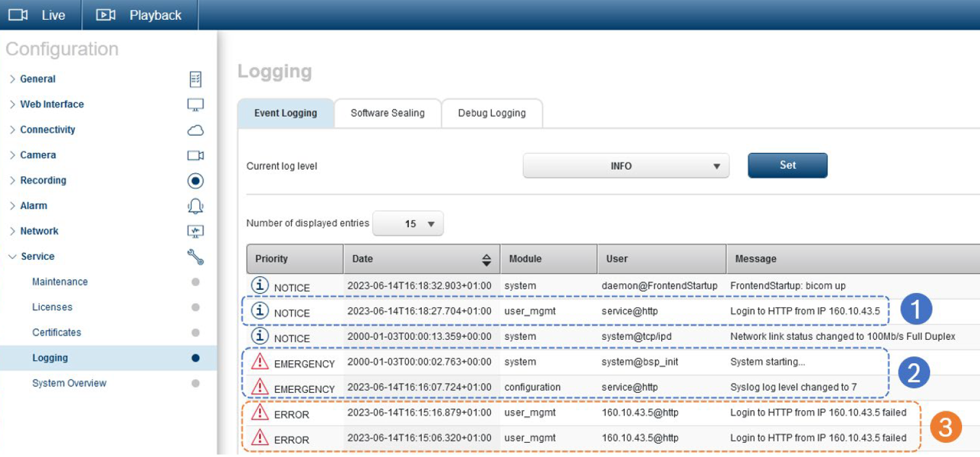Open the System Overview page
Screen dimensions: 980x457
69,384
